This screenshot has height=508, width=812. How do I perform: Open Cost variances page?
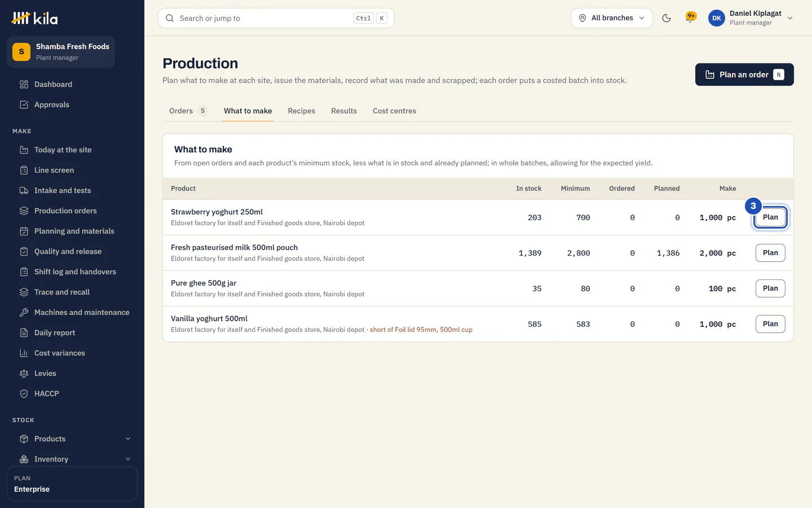click(x=72, y=353)
